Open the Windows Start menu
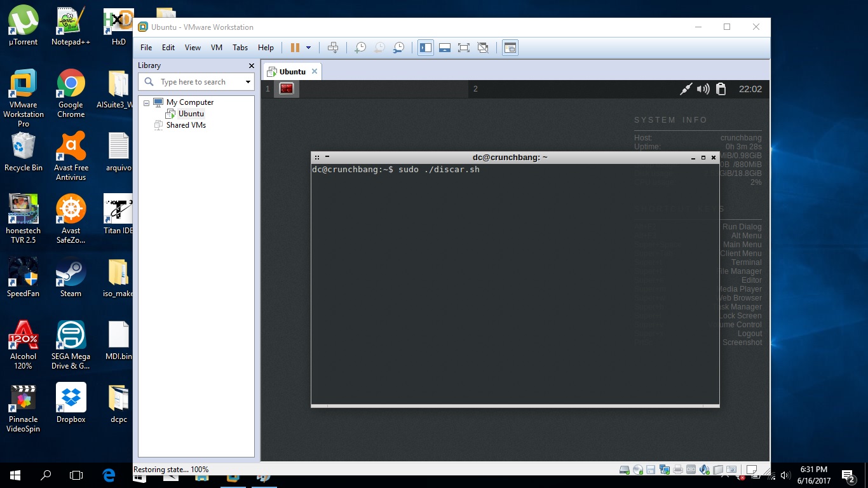Screen dimensions: 868x488 (x=15, y=475)
